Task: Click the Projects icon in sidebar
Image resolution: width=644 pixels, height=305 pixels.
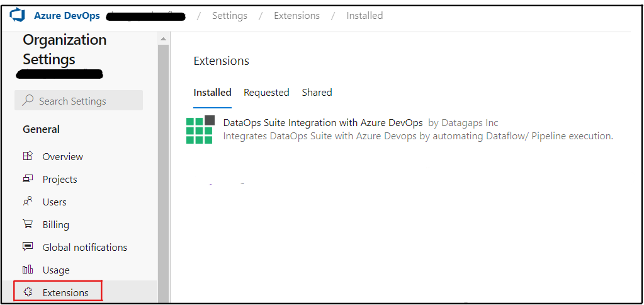Action: (x=28, y=179)
